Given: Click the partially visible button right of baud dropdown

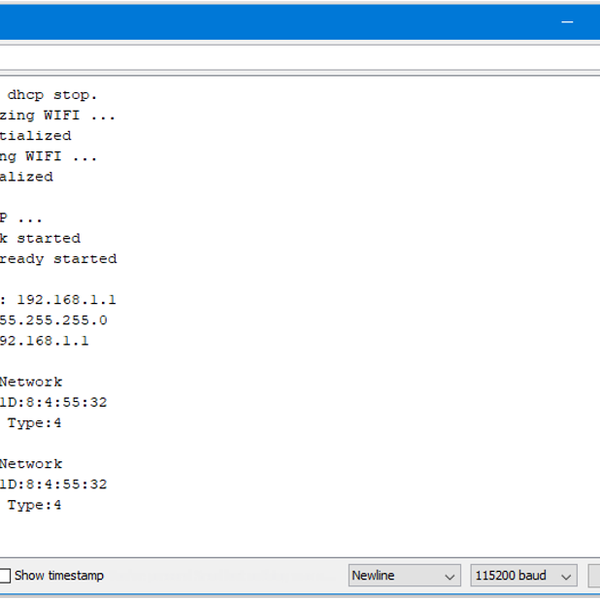Looking at the screenshot, I should pos(594,576).
